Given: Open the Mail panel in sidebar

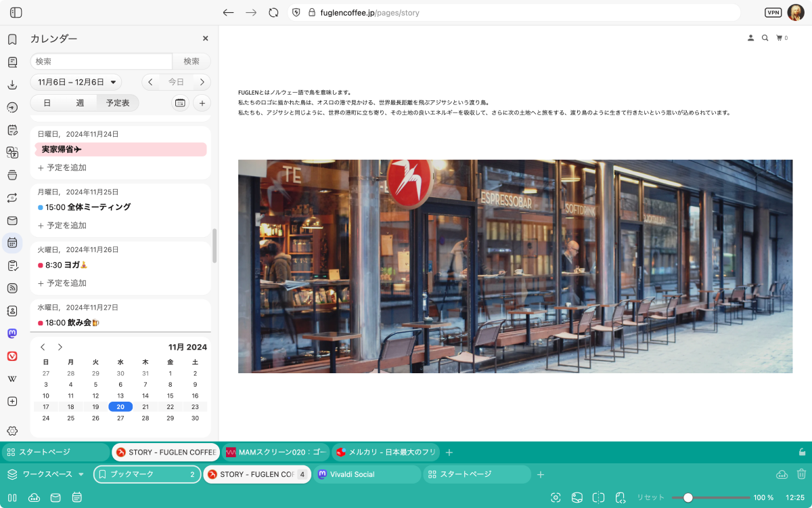Looking at the screenshot, I should click(12, 220).
